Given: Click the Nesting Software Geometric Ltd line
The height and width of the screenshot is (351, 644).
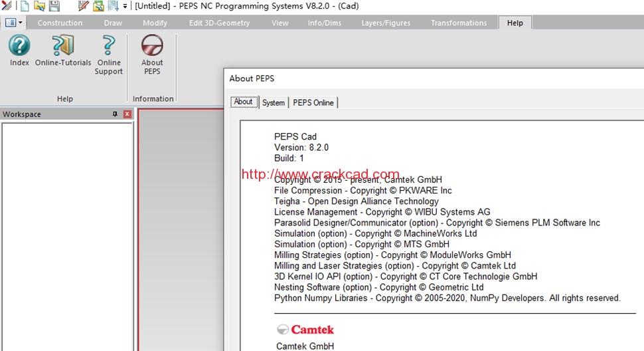Looking at the screenshot, I should pos(378,287).
